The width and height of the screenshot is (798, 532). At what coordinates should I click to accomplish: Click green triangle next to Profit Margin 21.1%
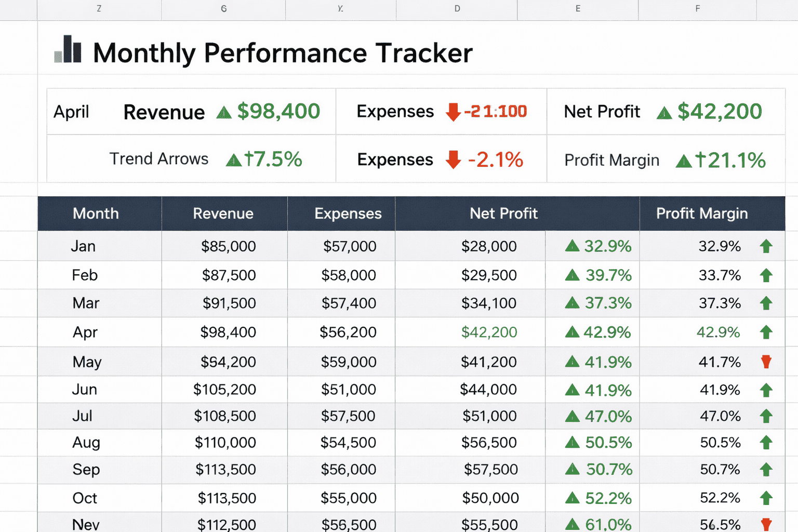coord(683,162)
